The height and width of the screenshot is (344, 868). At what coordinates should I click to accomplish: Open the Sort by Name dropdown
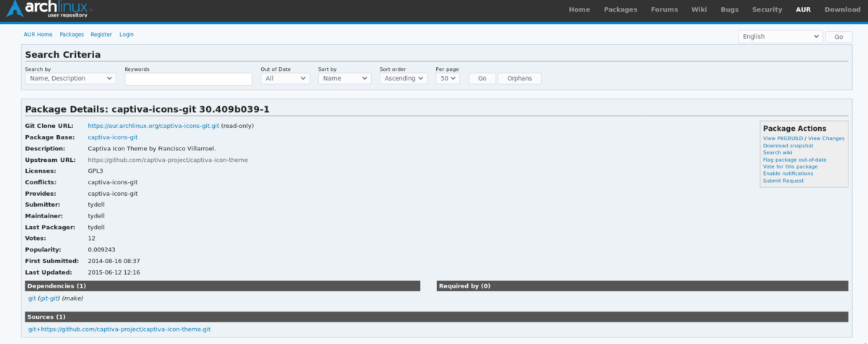point(344,78)
